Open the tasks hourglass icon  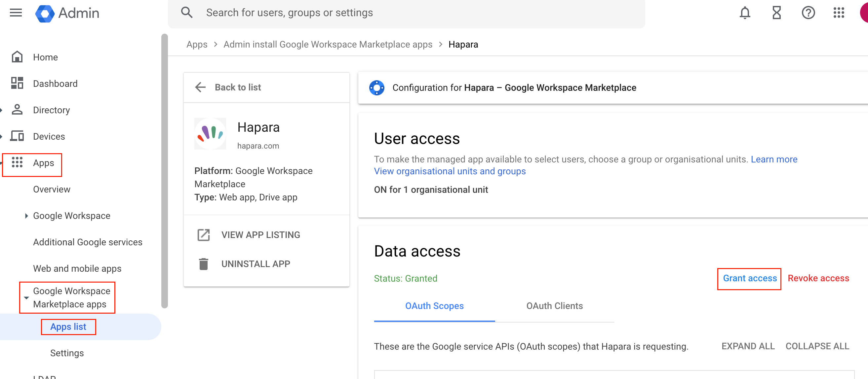[x=776, y=13]
